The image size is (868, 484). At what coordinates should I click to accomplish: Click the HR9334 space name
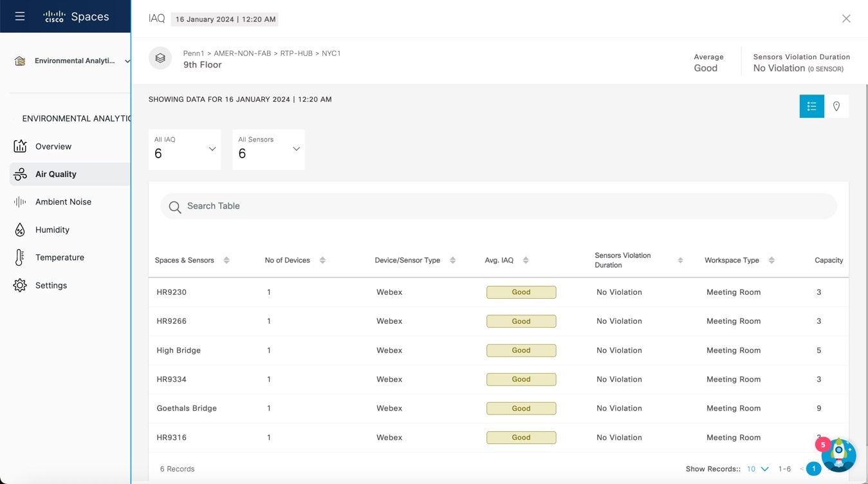[171, 379]
